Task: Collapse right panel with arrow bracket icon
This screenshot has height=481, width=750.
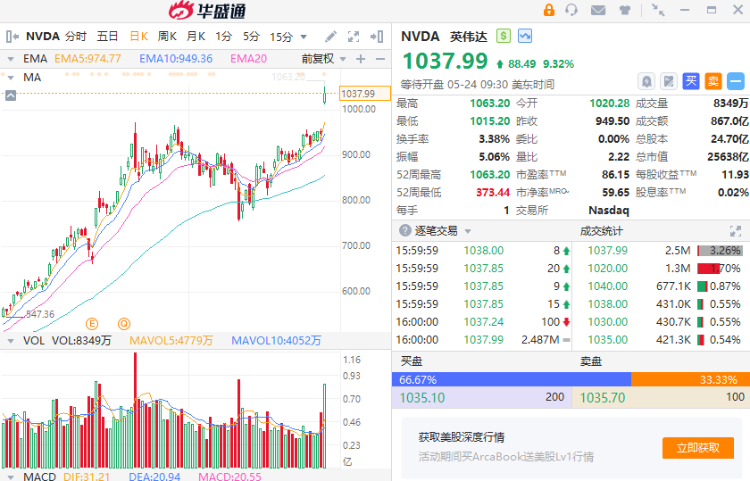Action: pyautogui.click(x=377, y=36)
